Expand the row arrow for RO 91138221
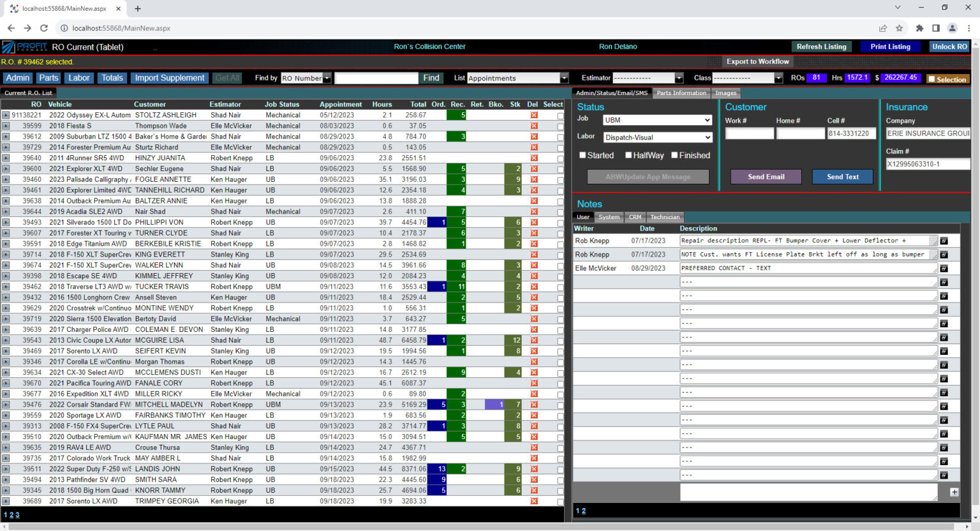Image resolution: width=980 pixels, height=531 pixels. coord(6,115)
